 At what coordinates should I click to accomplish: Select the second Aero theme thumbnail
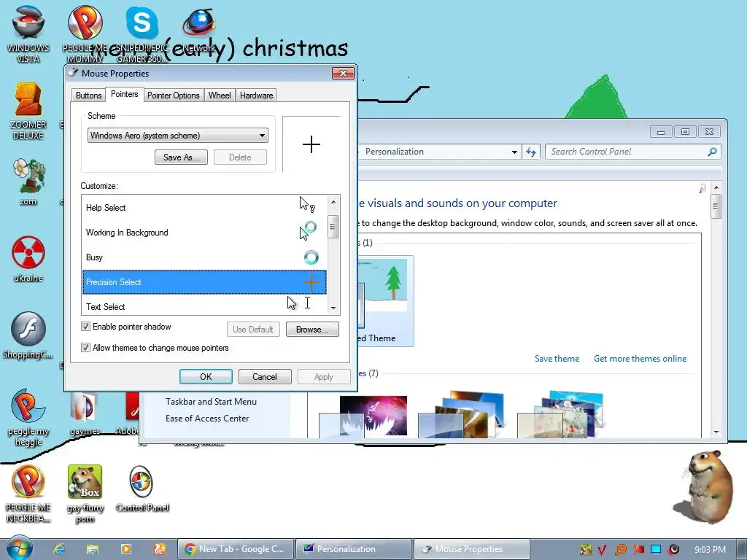(461, 415)
